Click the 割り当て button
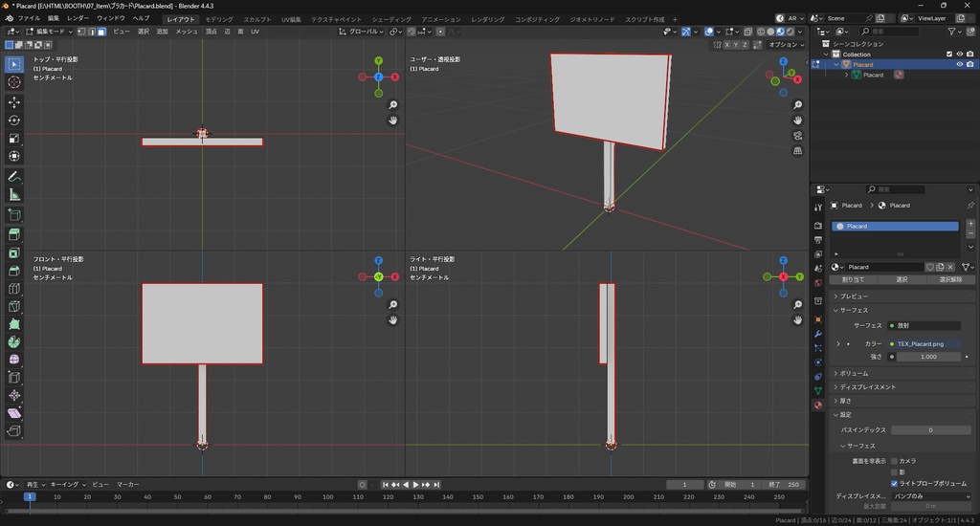The height and width of the screenshot is (526, 980). pyautogui.click(x=852, y=280)
